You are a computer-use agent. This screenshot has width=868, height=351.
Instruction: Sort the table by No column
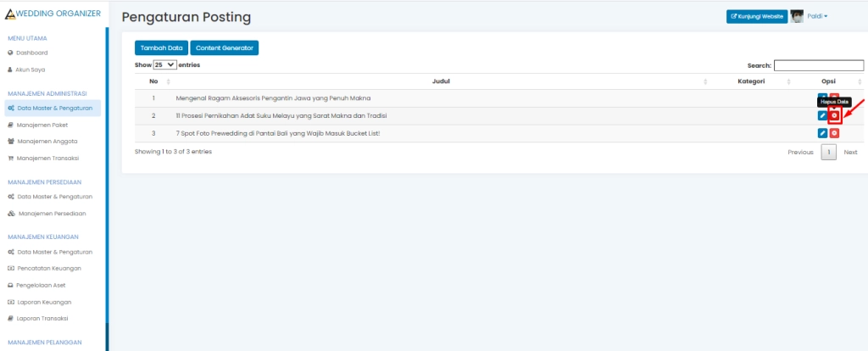coord(153,81)
